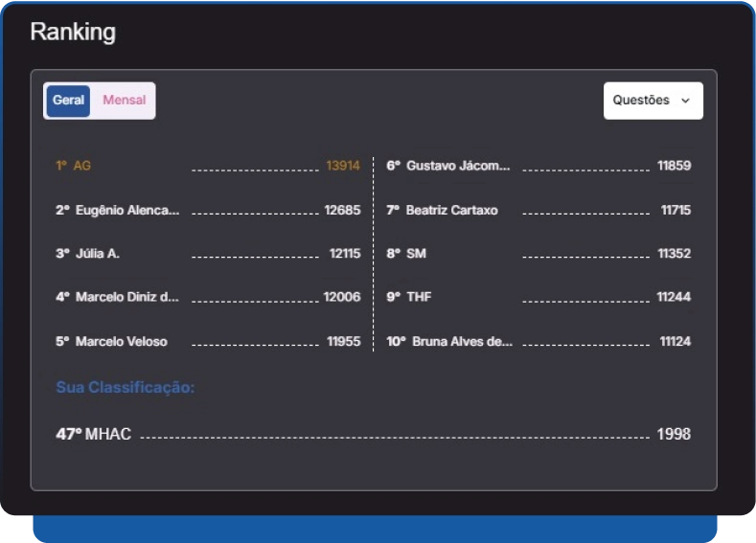This screenshot has height=543, width=756.
Task: Click the chevron arrow beside Questões
Action: [685, 101]
